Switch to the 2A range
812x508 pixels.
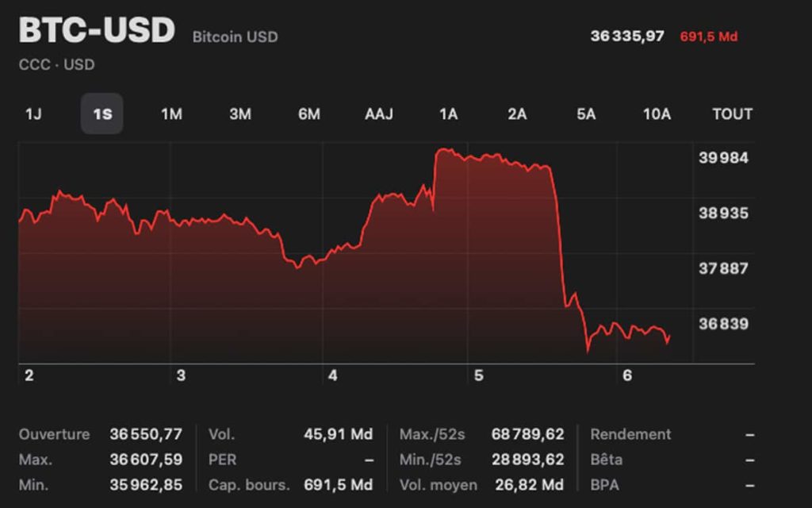[517, 114]
